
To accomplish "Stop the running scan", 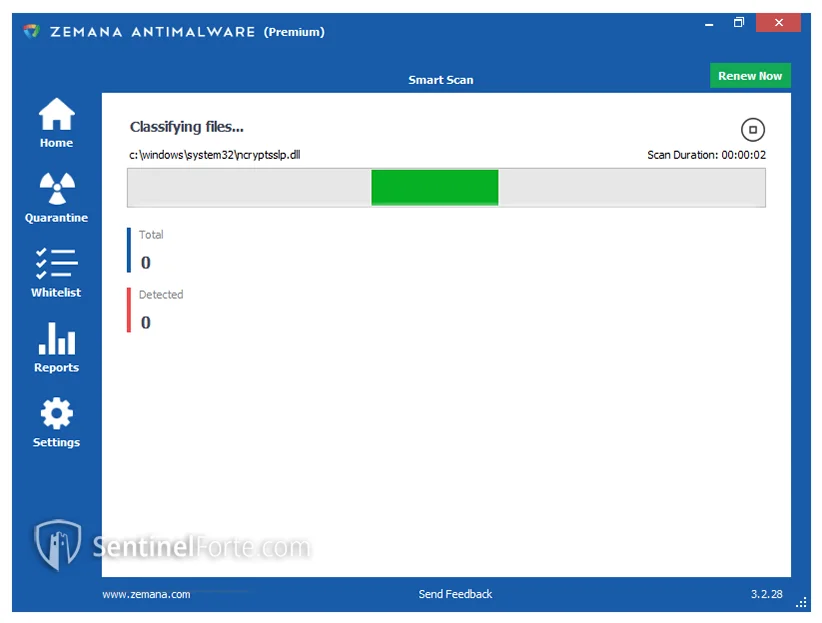I will tap(752, 130).
